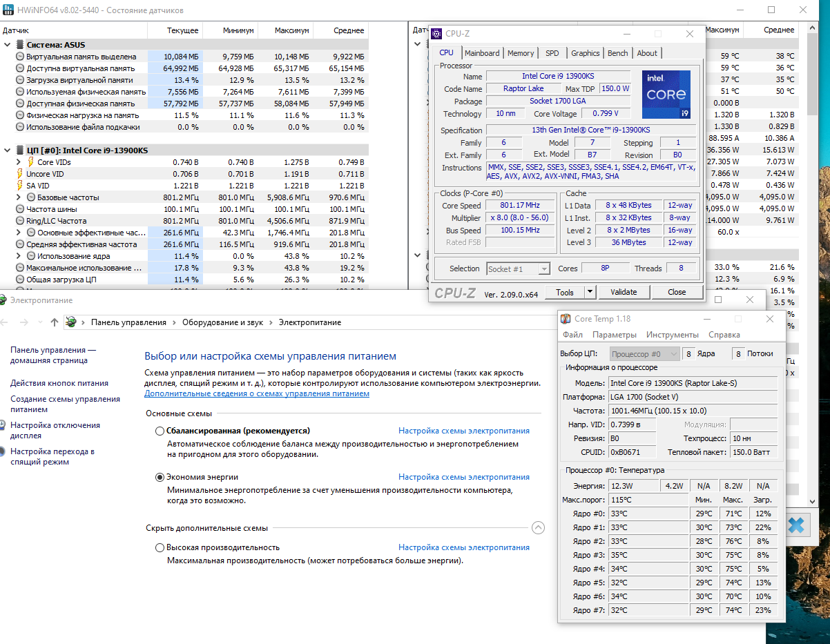
Task: Expand the Core VIDs row
Action: pos(19,162)
